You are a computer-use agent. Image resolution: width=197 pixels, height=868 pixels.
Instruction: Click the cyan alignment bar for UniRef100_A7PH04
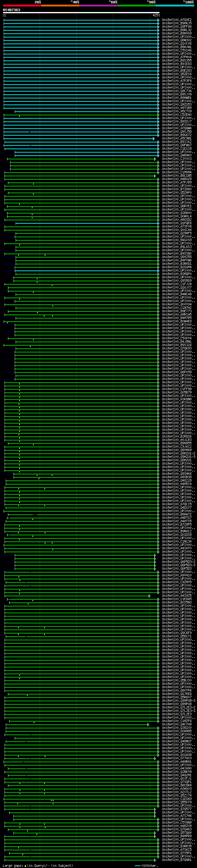tap(81, 57)
